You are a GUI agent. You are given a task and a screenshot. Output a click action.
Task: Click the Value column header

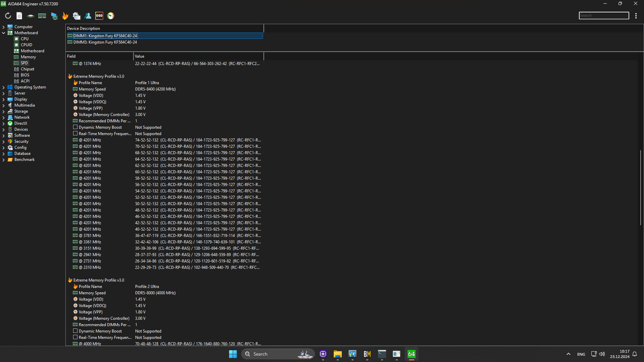pyautogui.click(x=199, y=56)
